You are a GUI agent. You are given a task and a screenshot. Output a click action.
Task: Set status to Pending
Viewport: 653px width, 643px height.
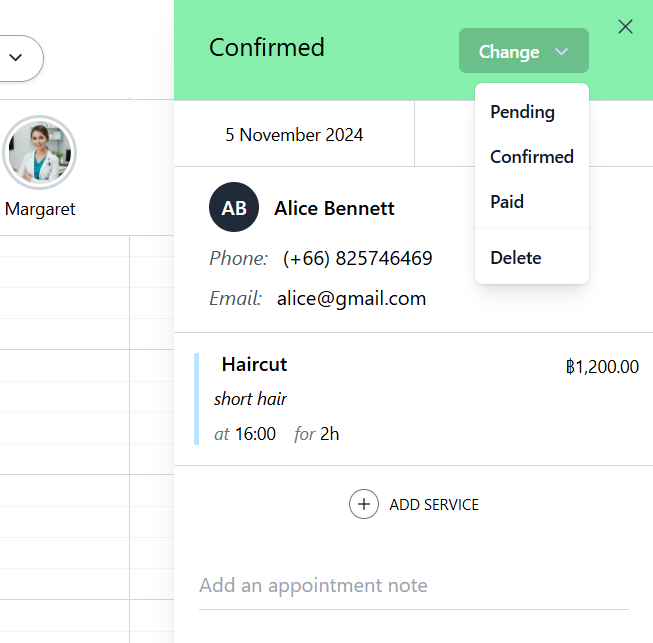click(x=522, y=112)
